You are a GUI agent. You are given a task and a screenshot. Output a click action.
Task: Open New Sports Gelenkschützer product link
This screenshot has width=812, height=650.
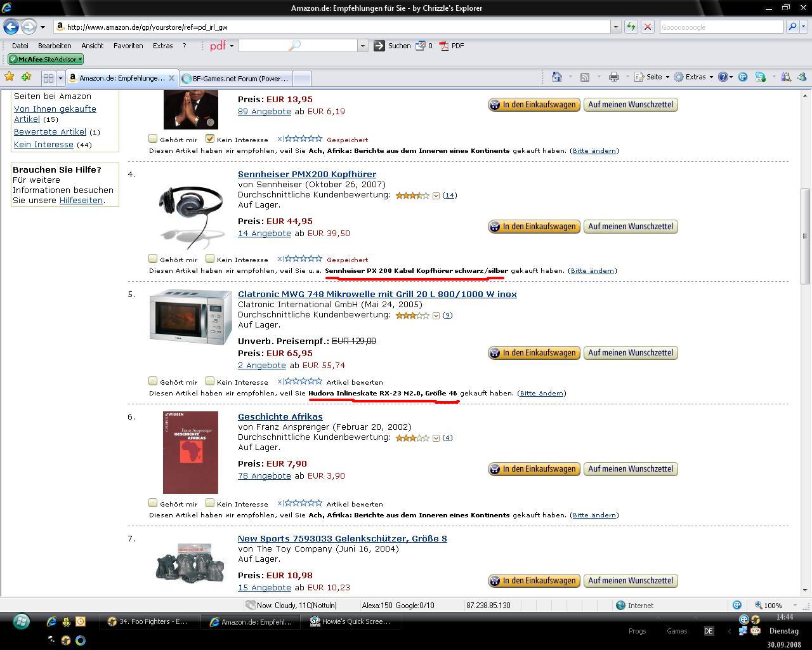[x=343, y=538]
